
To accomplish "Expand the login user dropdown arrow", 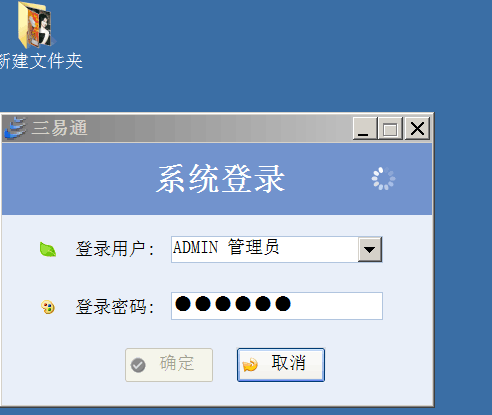I will pyautogui.click(x=370, y=250).
